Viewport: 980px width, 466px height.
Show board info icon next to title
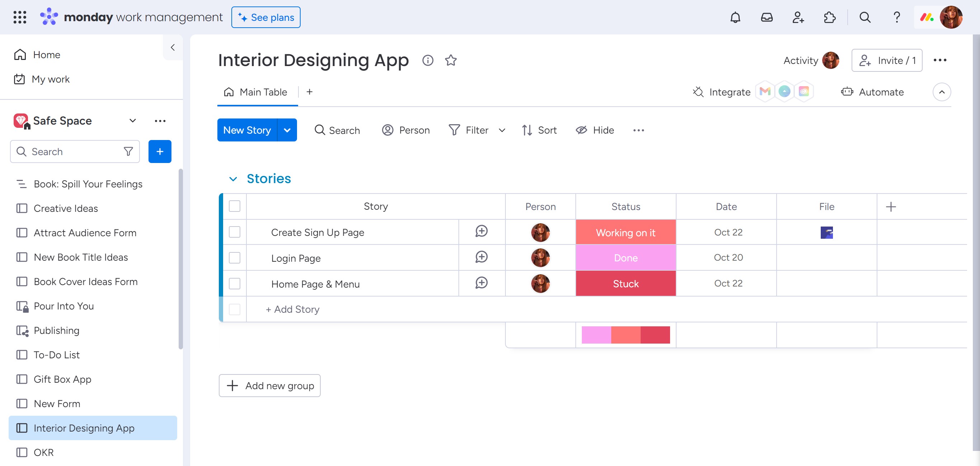click(x=428, y=60)
